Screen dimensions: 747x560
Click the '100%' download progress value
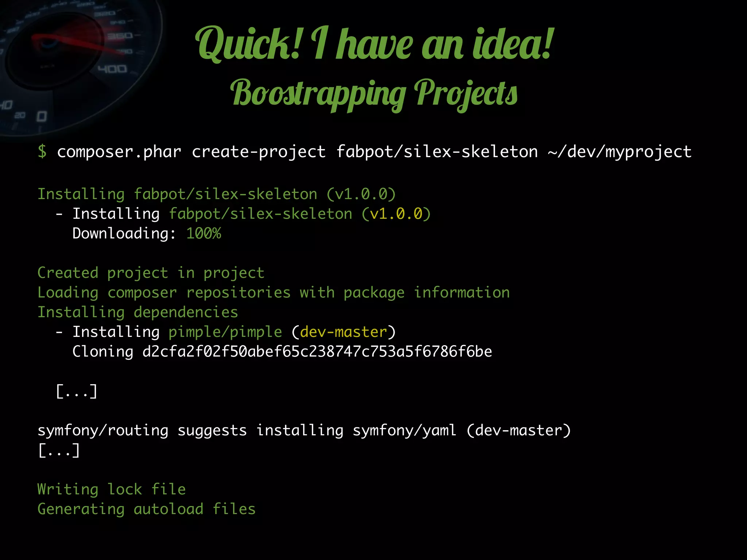[204, 233]
